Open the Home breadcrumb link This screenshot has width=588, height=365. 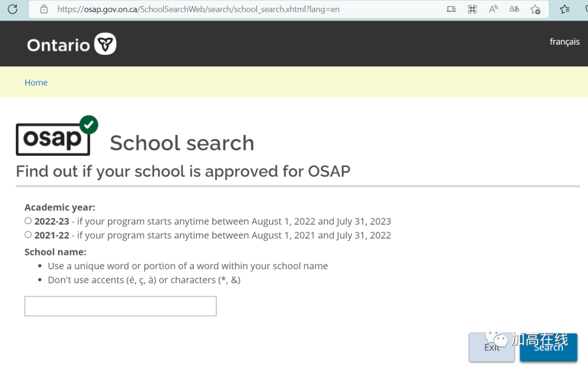point(36,82)
